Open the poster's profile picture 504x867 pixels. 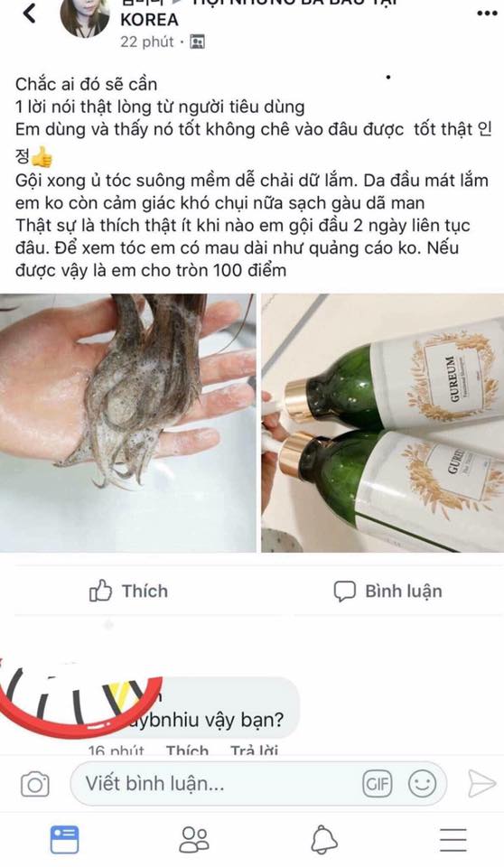(85, 16)
